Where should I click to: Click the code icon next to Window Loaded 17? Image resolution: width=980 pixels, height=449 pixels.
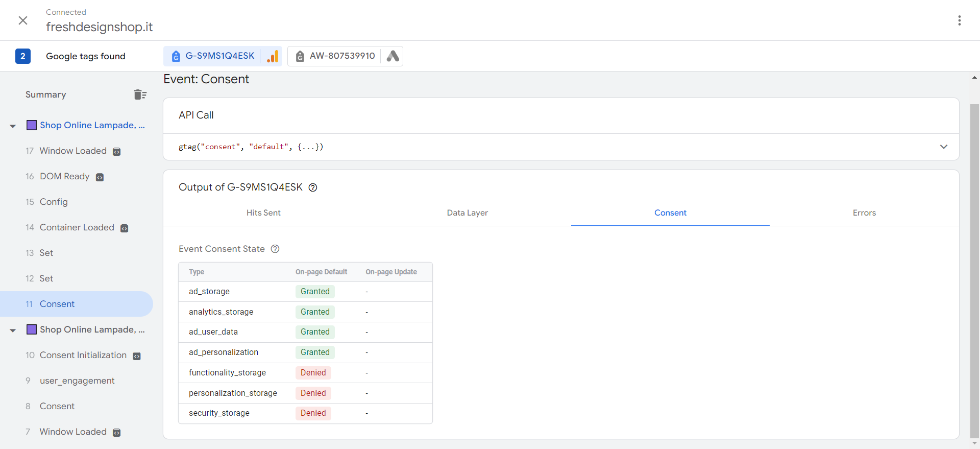pyautogui.click(x=117, y=151)
